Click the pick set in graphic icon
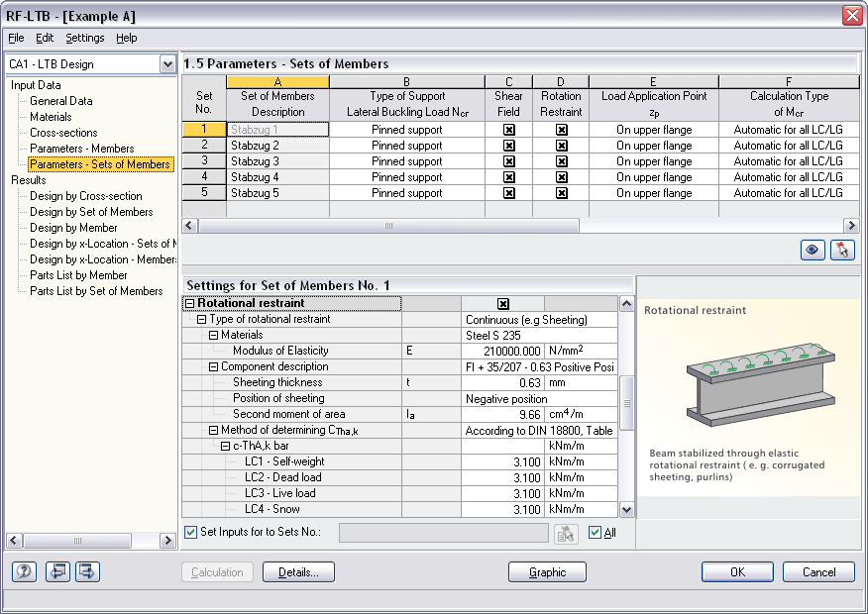This screenshot has height=614, width=868. [x=842, y=250]
